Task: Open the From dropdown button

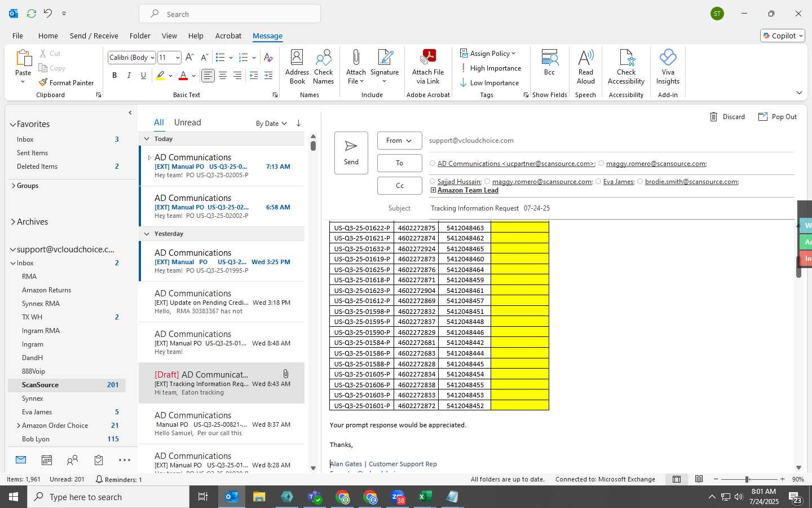Action: 400,141
